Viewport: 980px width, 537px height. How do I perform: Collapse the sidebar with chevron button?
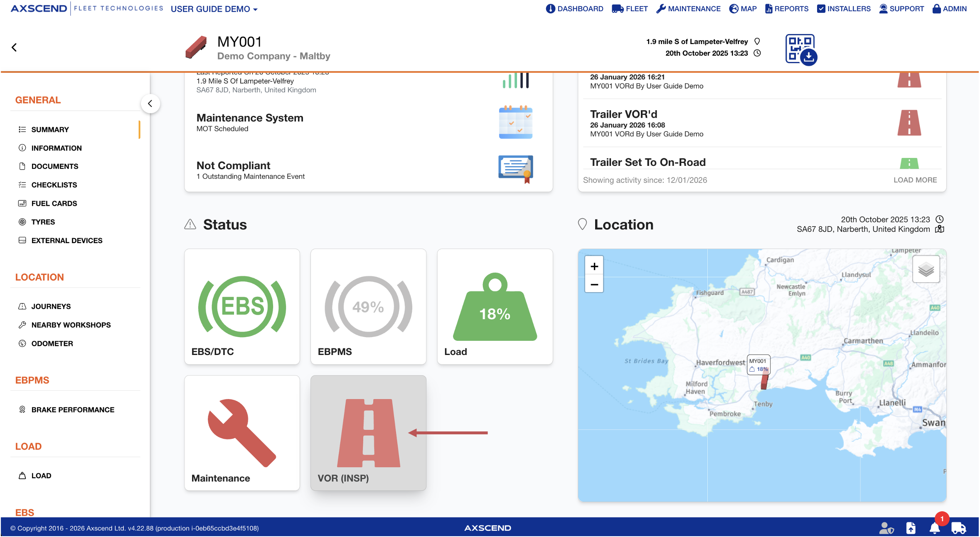pyautogui.click(x=150, y=103)
